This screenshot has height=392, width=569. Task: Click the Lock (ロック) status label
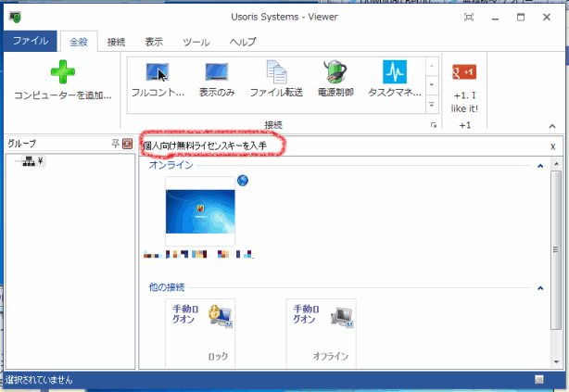(x=218, y=357)
